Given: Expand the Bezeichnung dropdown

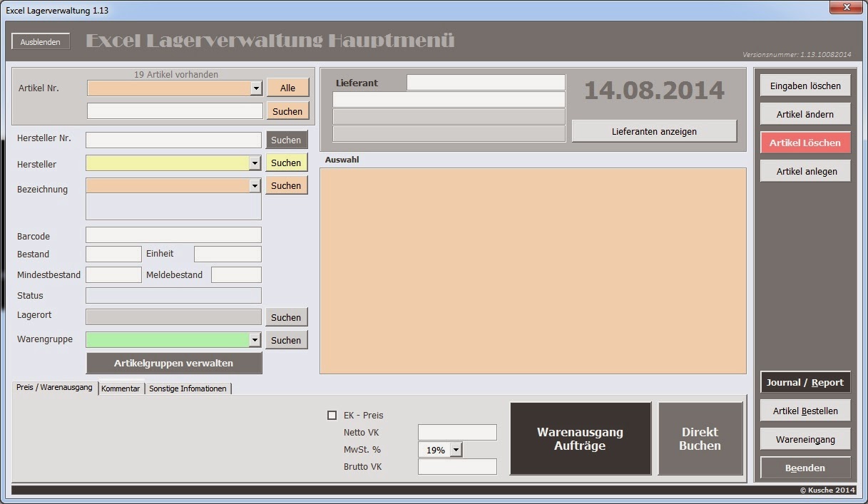Looking at the screenshot, I should pos(255,185).
